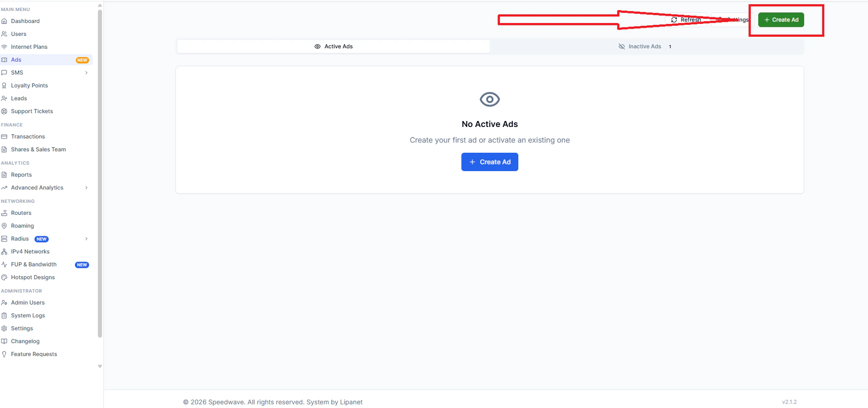Click the plus icon in blue Create Ad button
Viewport: 868px width, 408px height.
coord(472,162)
